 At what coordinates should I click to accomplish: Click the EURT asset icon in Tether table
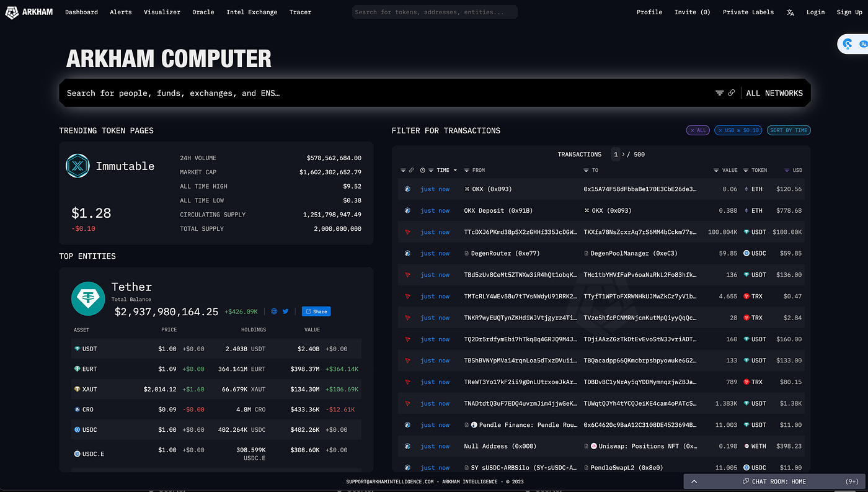(x=77, y=369)
